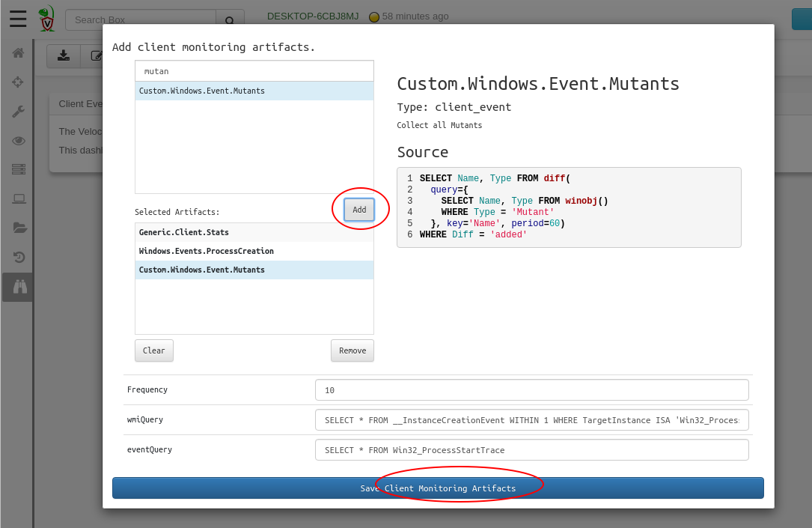The image size is (812, 528).
Task: Select Generic.Client.Stats in selected artifacts
Action: point(184,232)
